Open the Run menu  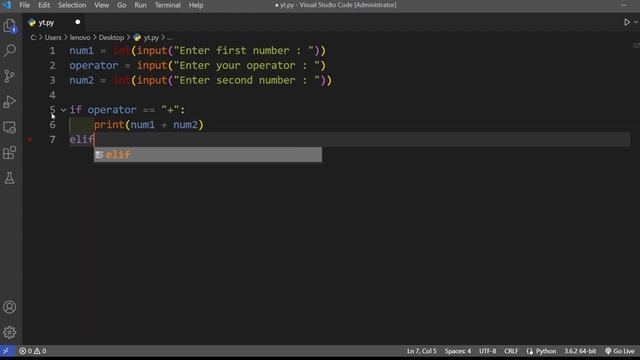[x=140, y=5]
